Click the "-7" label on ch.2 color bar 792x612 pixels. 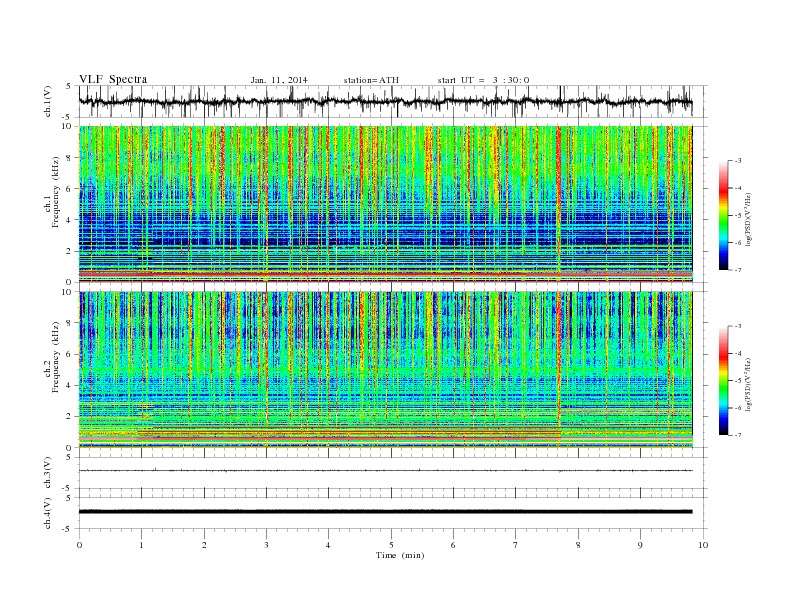tap(737, 435)
